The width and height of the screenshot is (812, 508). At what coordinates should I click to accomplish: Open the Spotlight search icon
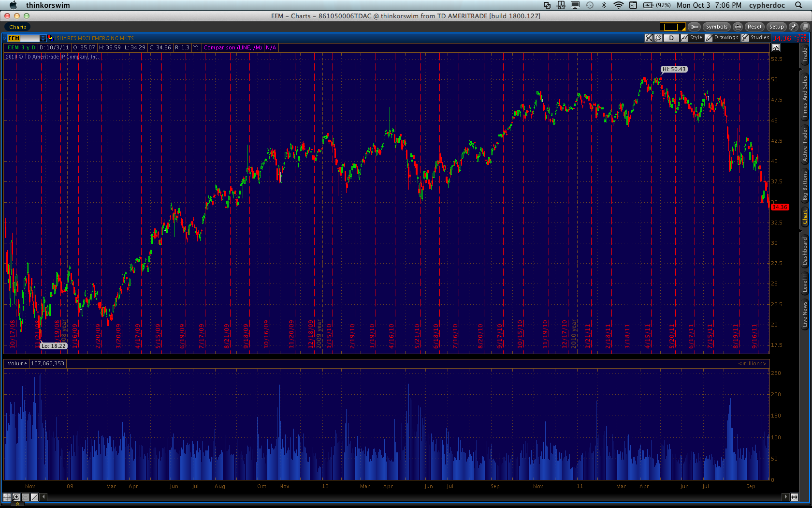(798, 5)
